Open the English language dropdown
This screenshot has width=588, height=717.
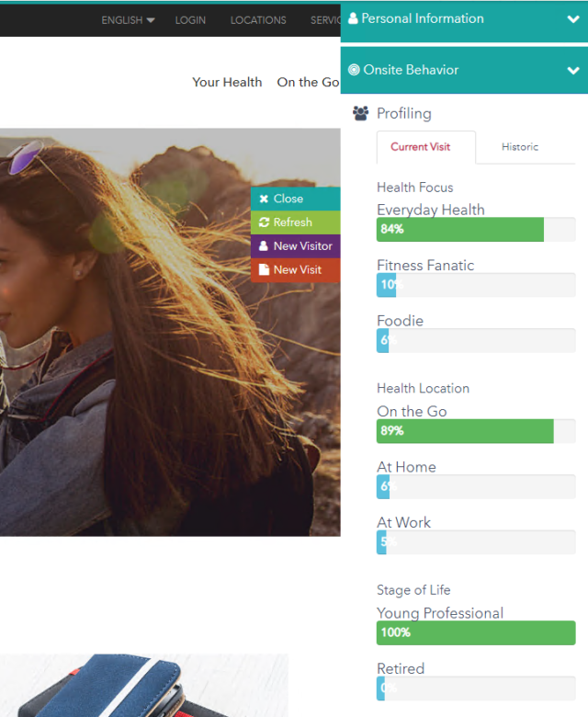coord(128,20)
